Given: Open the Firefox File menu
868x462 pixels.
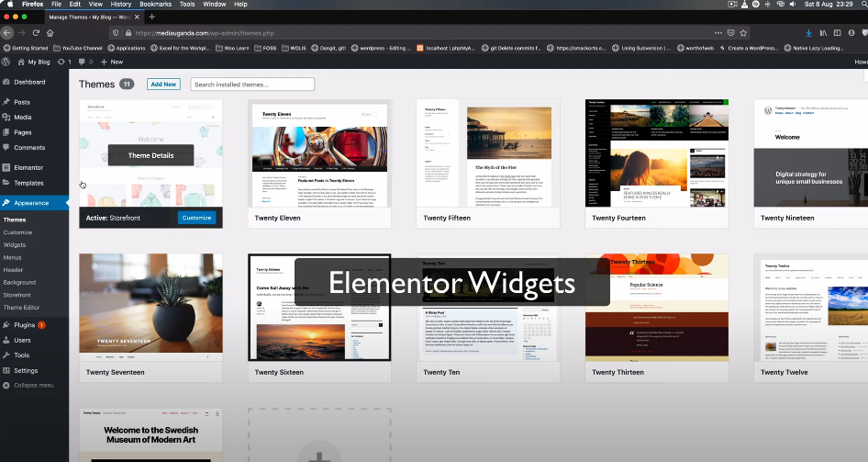Looking at the screenshot, I should pyautogui.click(x=57, y=4).
